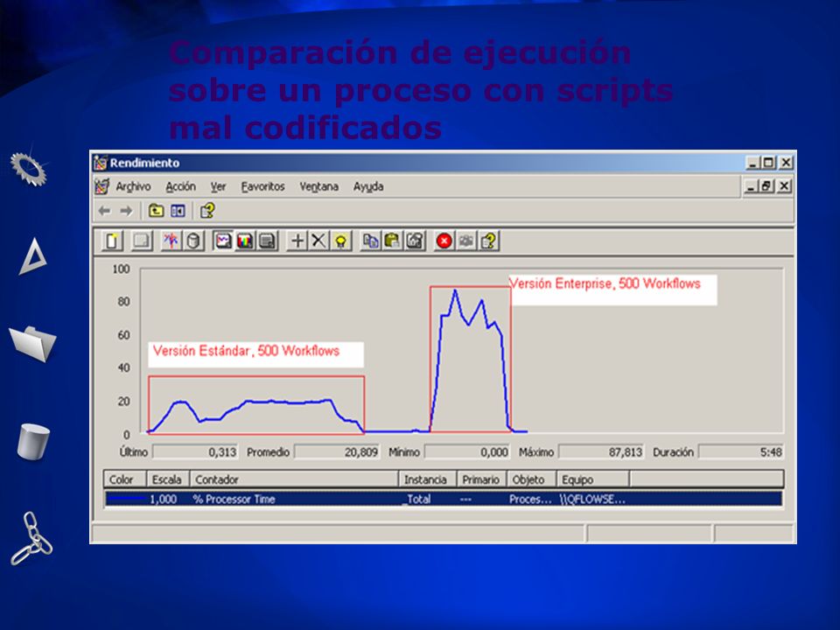Open the Acción menu
840x630 pixels.
(x=180, y=186)
